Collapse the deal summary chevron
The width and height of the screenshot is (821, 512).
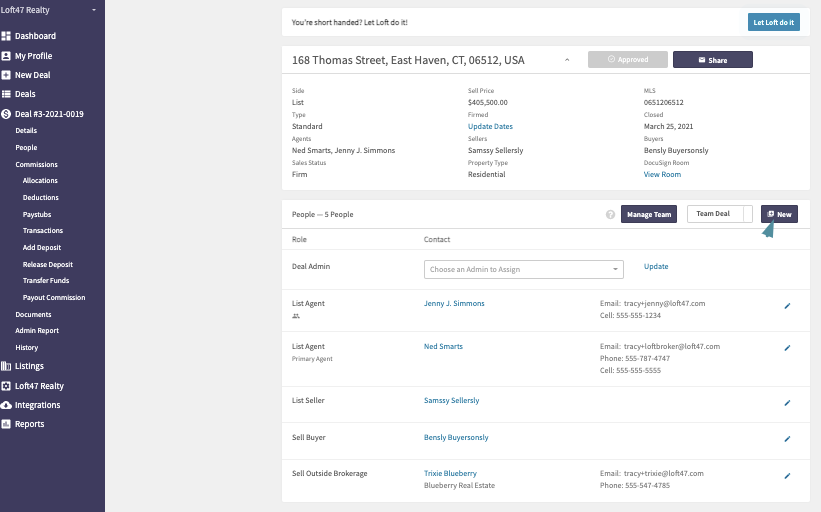point(567,60)
